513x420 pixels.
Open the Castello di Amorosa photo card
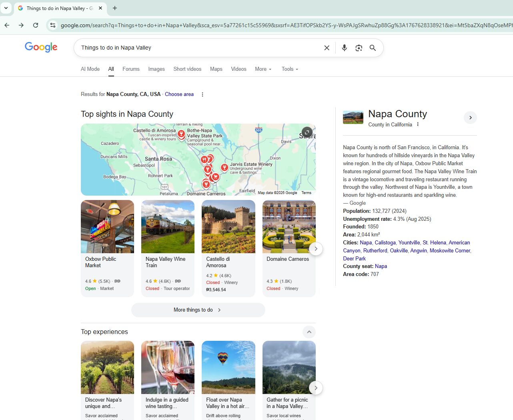tap(228, 227)
